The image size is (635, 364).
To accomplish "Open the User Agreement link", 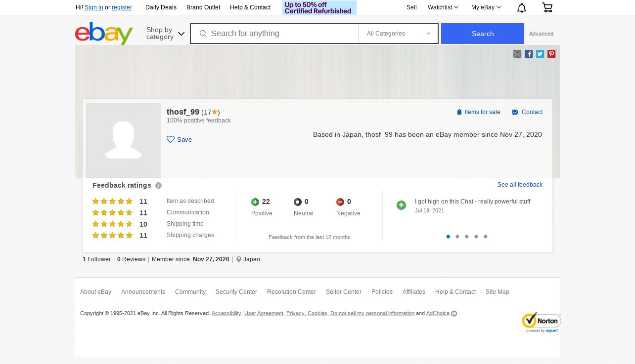I will (264, 314).
